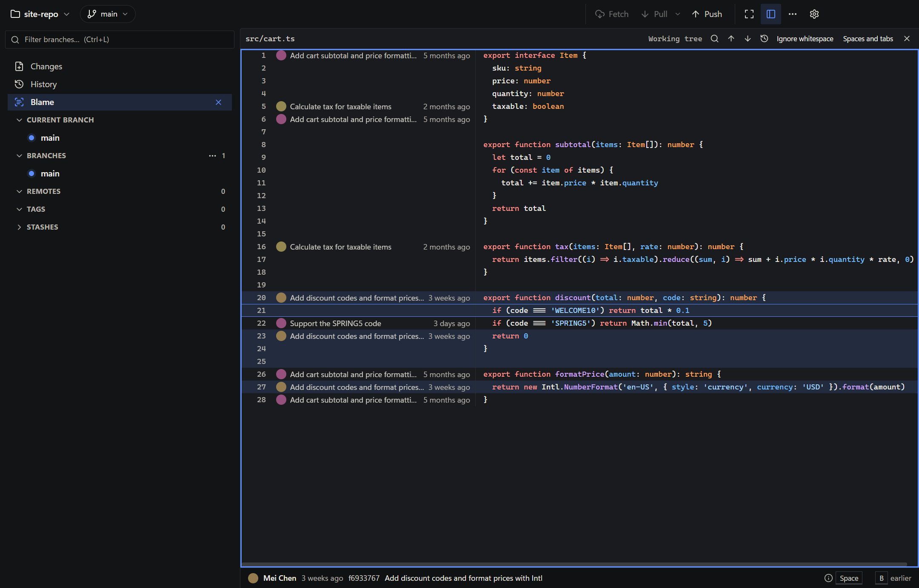Click the Fetch button
This screenshot has height=588, width=919.
pyautogui.click(x=611, y=14)
